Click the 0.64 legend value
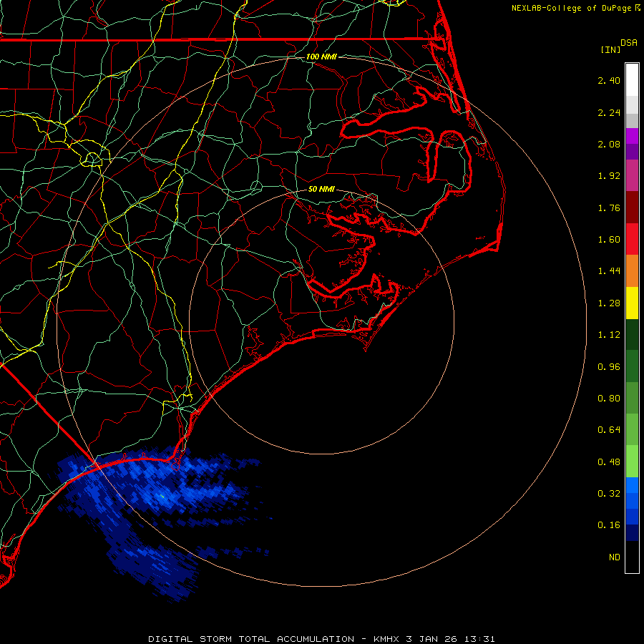The width and height of the screenshot is (644, 644). click(x=609, y=430)
